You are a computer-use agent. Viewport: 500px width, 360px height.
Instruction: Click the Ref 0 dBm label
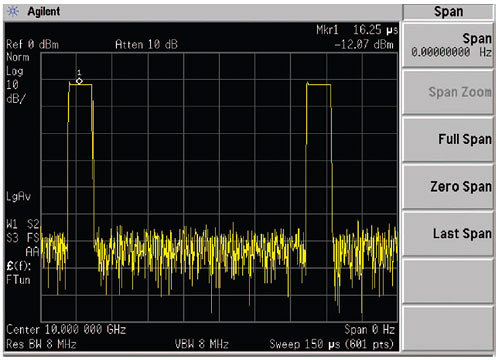pyautogui.click(x=32, y=44)
